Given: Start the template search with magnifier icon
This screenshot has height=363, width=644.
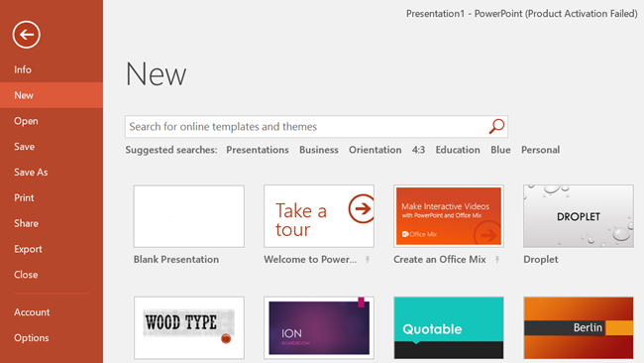Looking at the screenshot, I should point(496,126).
